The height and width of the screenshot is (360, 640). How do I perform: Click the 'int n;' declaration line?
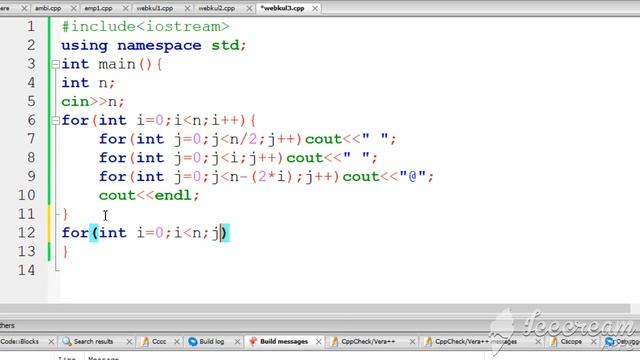tap(89, 83)
